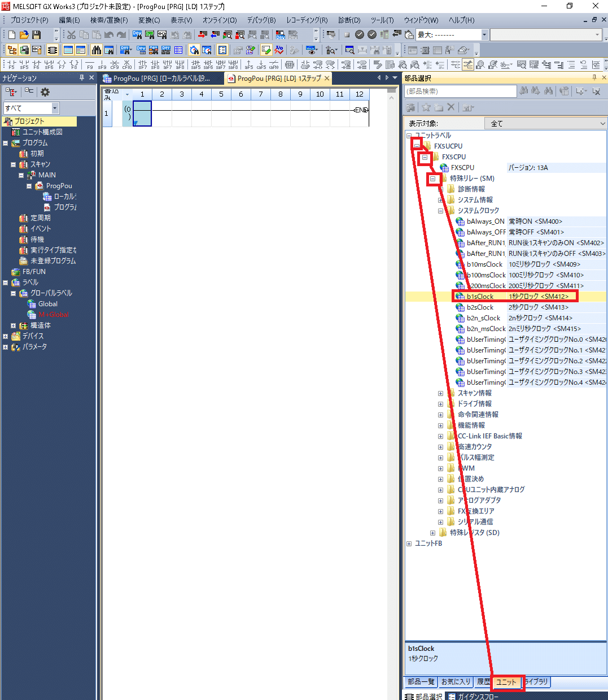The width and height of the screenshot is (608, 700).
Task: Open the 表示対象 dropdown showing 全て
Action: [x=601, y=123]
